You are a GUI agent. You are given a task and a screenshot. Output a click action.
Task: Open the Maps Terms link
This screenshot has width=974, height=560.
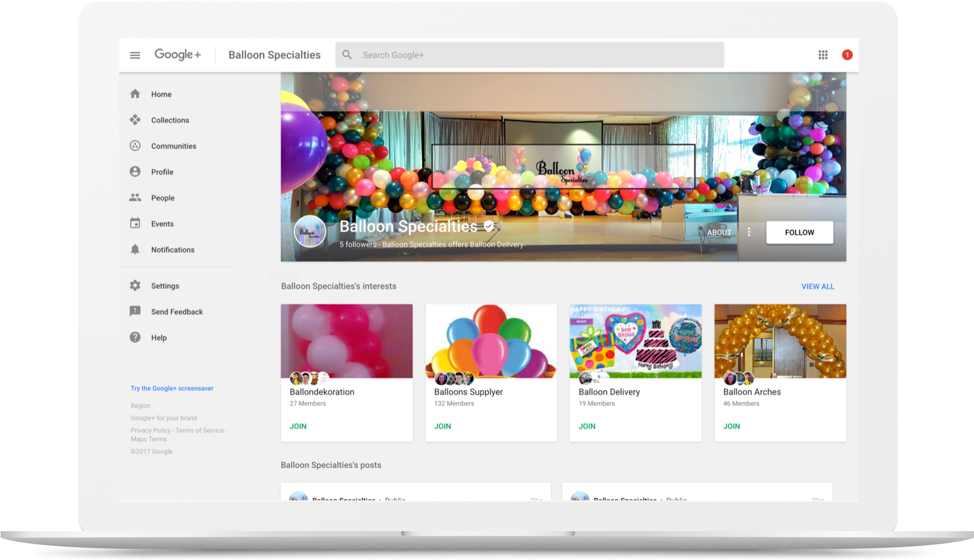pos(148,439)
